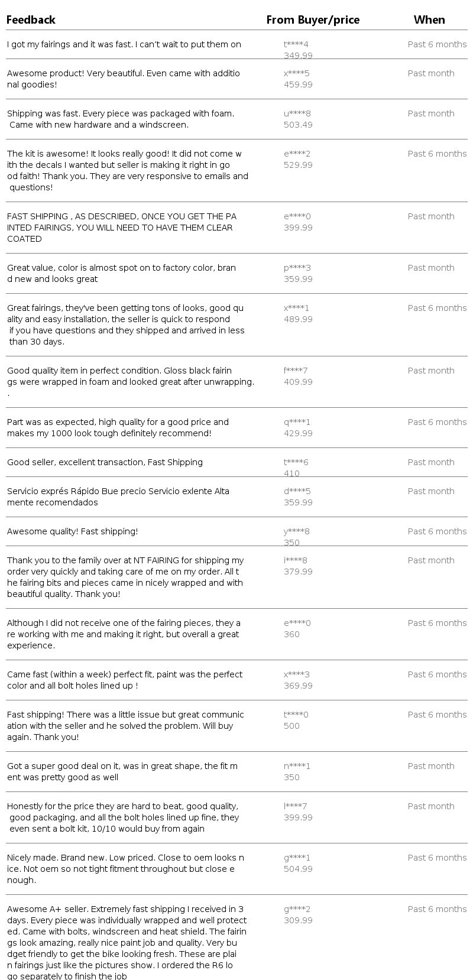Click the "Awesome A+ seller" feedback text

(127, 943)
